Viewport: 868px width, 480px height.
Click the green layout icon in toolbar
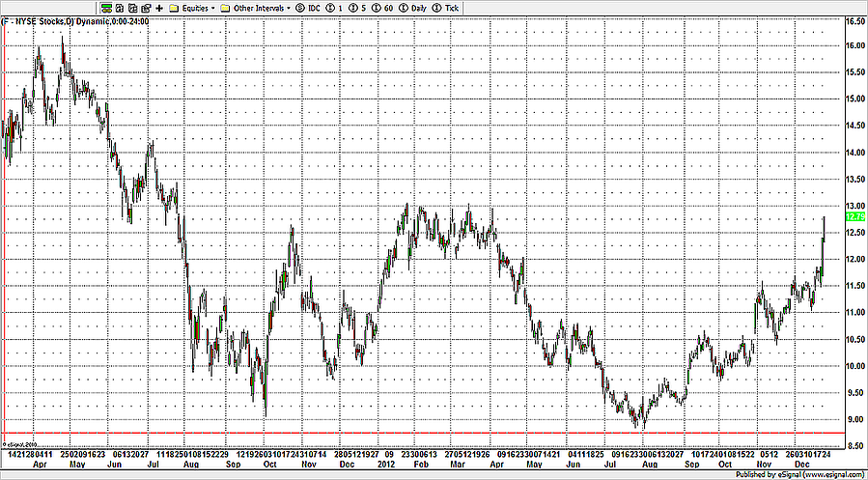click(106, 7)
